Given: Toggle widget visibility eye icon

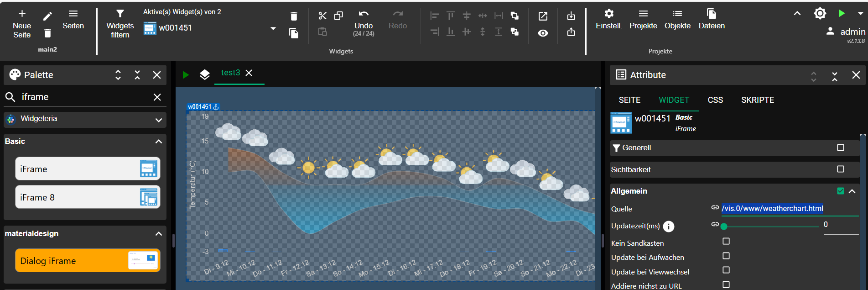Looking at the screenshot, I should click(x=543, y=33).
